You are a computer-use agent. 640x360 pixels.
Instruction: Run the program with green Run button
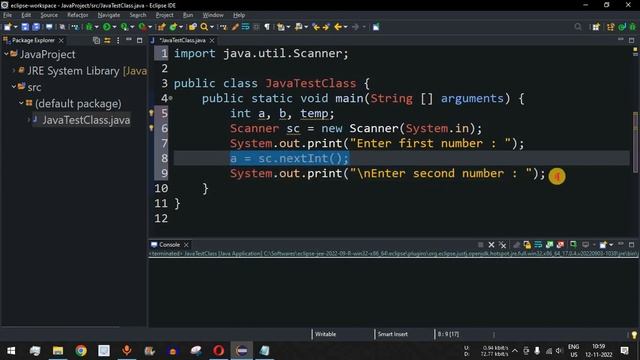click(107, 27)
